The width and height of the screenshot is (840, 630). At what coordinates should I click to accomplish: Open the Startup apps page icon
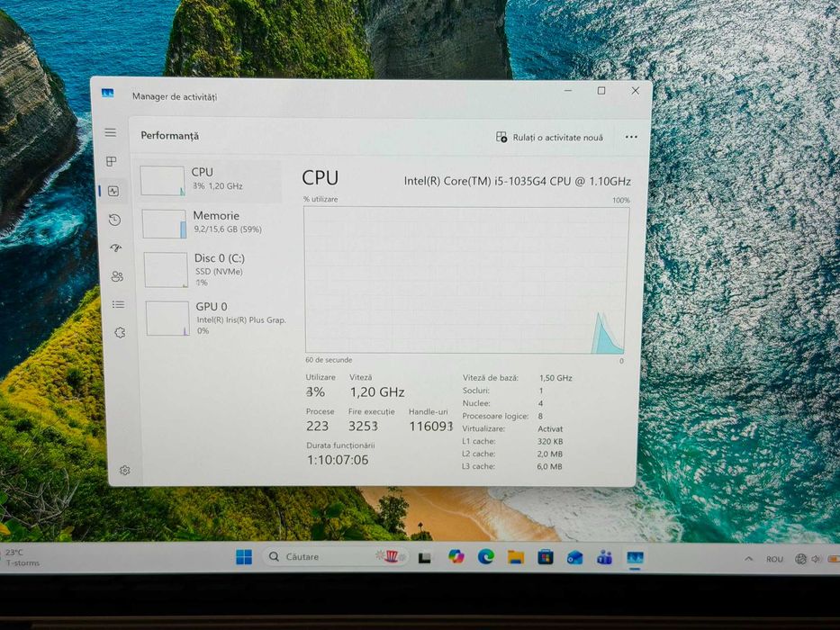point(116,247)
